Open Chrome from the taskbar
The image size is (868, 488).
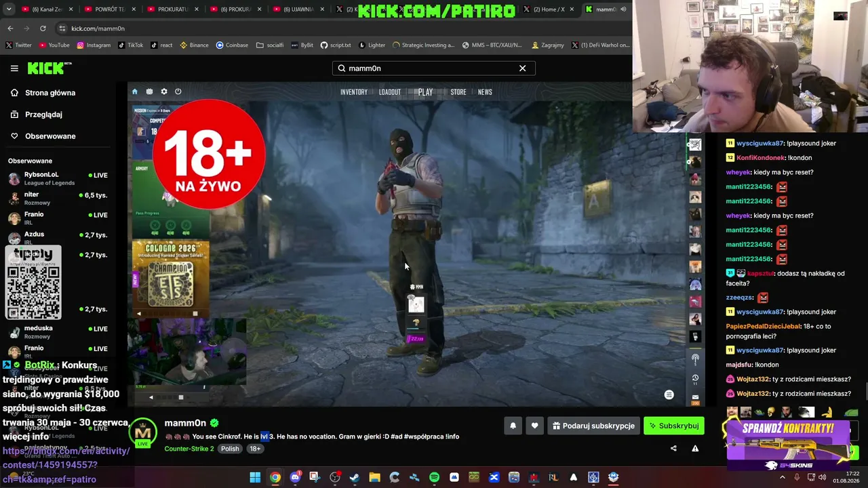[275, 478]
